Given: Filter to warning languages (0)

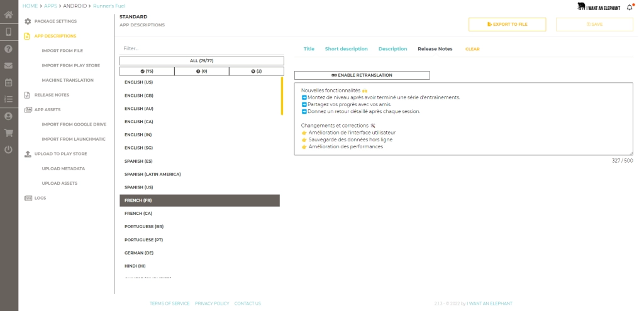Looking at the screenshot, I should 202,72.
